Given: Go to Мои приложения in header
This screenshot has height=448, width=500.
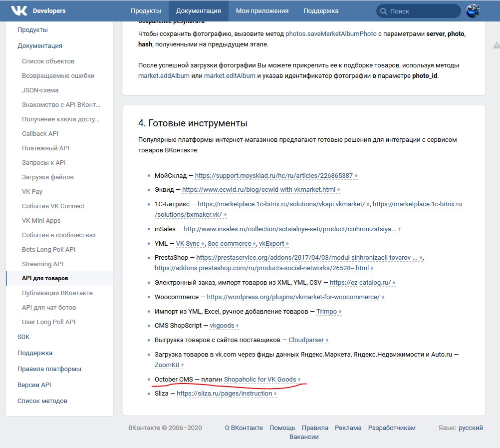Looking at the screenshot, I should coord(262,10).
